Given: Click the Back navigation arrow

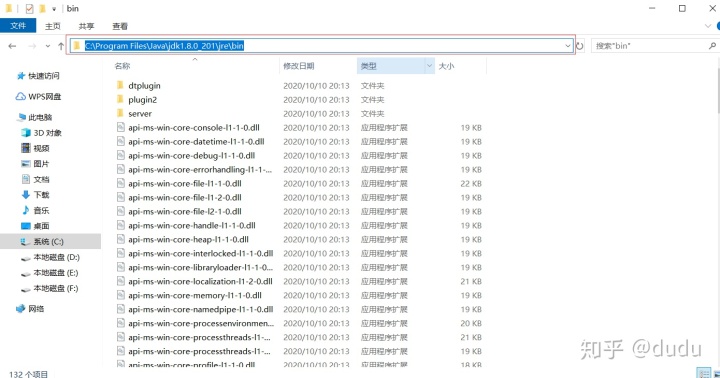Looking at the screenshot, I should (x=12, y=46).
